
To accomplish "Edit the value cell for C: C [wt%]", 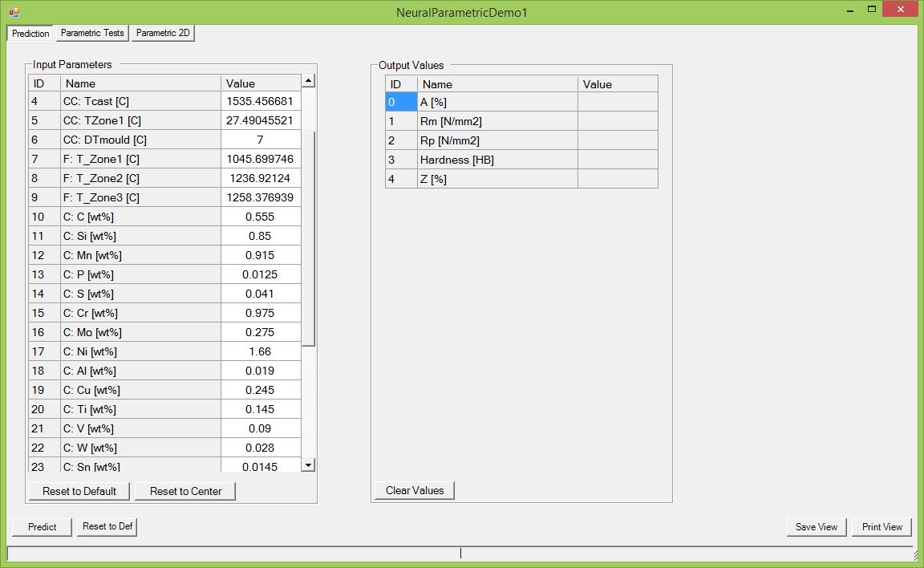I will [x=260, y=217].
